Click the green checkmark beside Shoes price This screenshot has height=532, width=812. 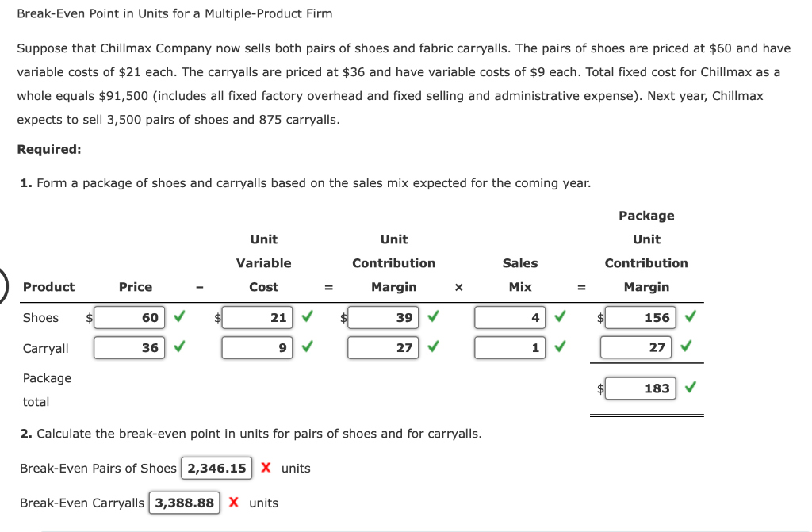click(178, 317)
